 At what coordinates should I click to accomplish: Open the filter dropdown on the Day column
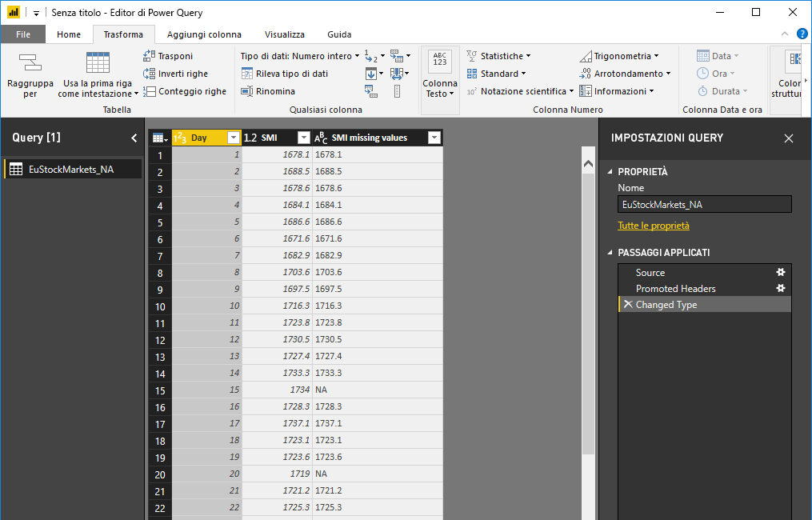(x=233, y=137)
